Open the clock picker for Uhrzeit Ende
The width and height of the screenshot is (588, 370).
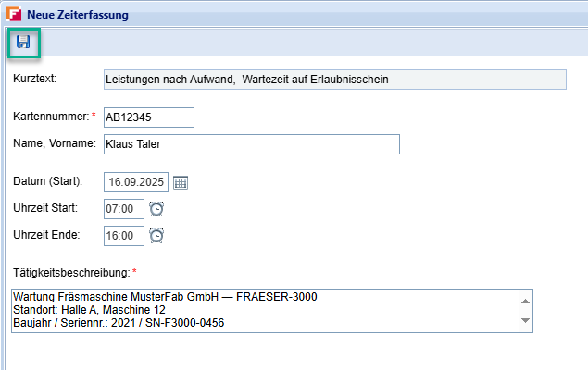tap(156, 236)
